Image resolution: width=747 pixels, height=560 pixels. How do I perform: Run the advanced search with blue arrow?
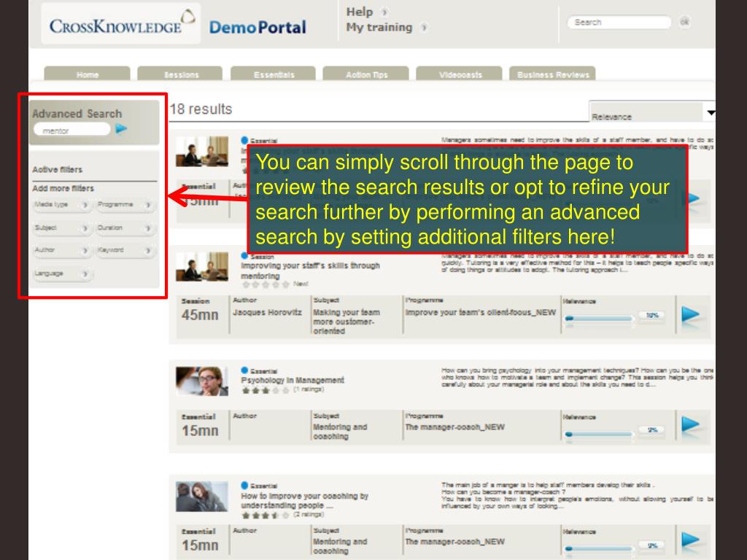click(122, 128)
